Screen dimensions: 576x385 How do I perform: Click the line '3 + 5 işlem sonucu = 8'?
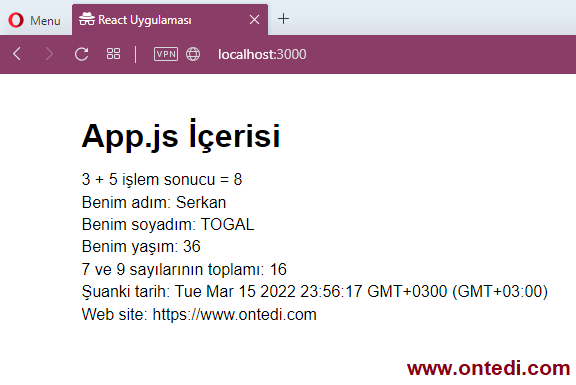pos(162,180)
